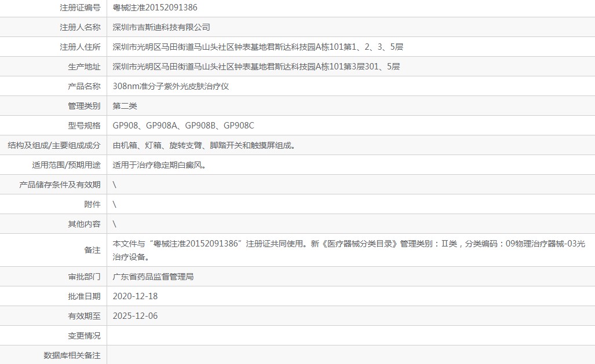Click the 有效期至 label
This screenshot has width=595, height=364.
coord(84,316)
